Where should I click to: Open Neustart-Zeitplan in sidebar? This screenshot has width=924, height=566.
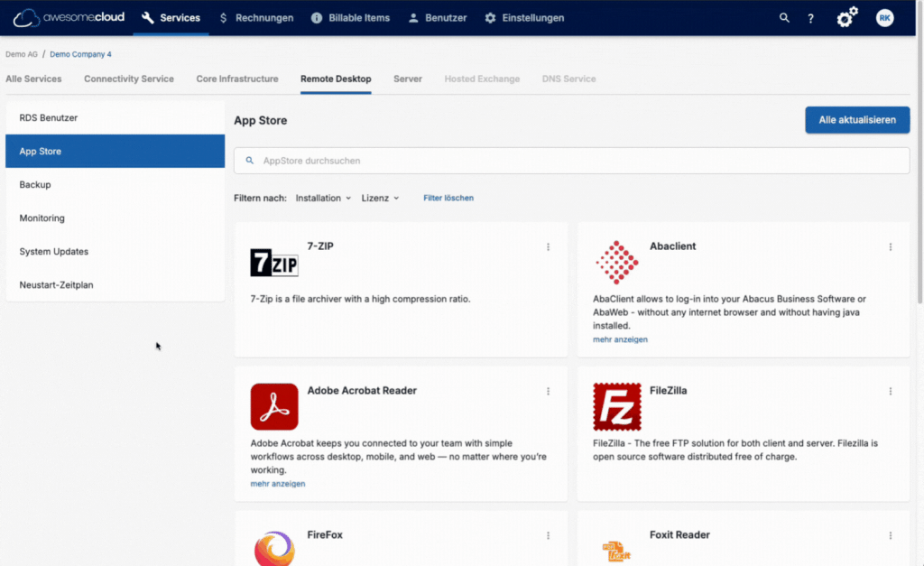[x=115, y=284]
